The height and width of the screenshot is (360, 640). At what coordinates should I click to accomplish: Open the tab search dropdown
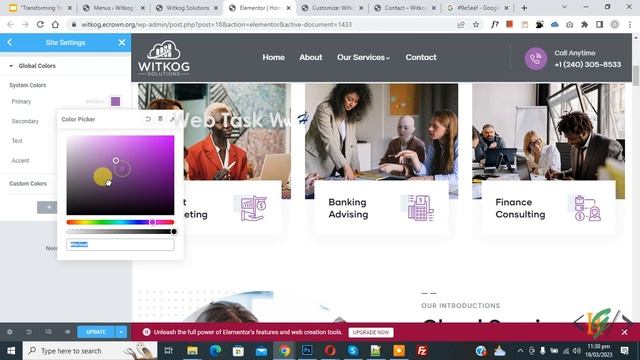point(564,7)
